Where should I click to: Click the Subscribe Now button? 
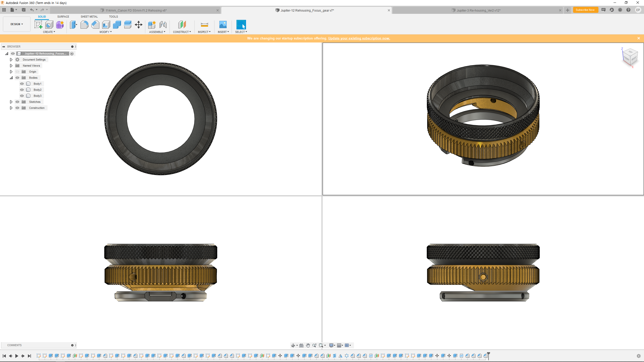[x=585, y=10]
